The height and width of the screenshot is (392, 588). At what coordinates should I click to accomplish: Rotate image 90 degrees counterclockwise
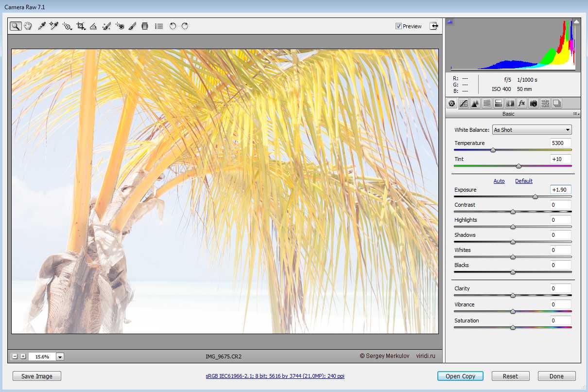click(x=173, y=26)
